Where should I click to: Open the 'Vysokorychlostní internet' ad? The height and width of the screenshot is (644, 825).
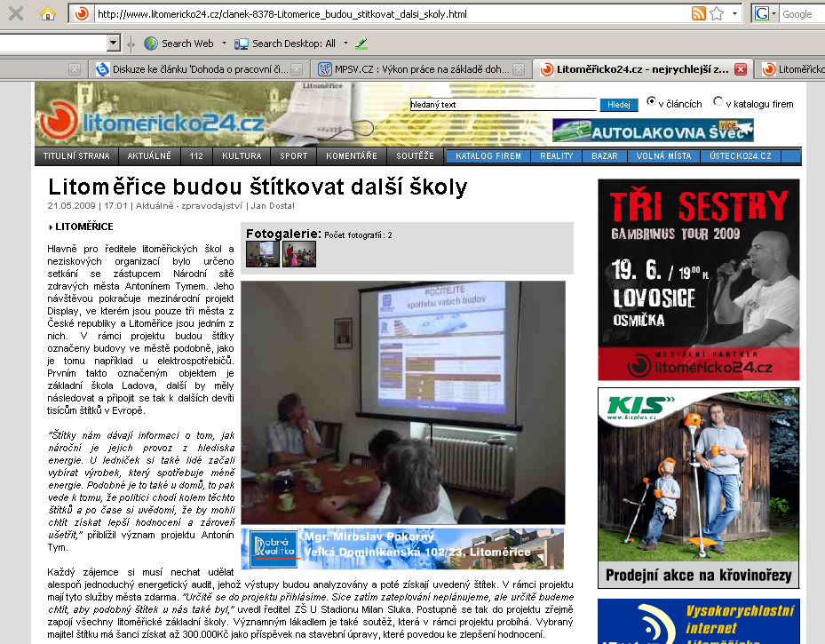699,622
